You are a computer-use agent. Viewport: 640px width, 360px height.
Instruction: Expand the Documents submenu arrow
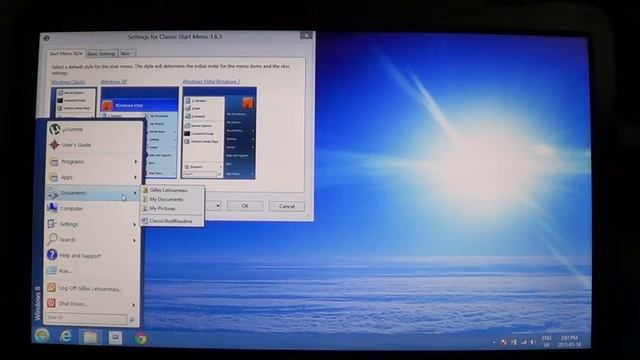135,193
